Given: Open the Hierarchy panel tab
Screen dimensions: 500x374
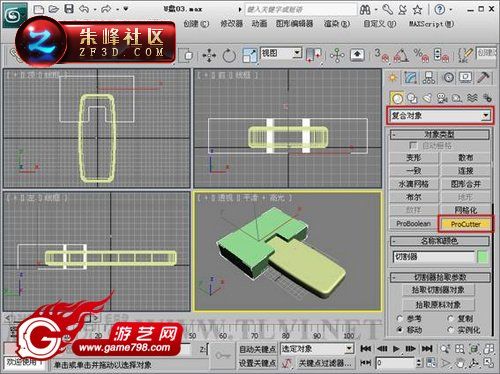Looking at the screenshot, I should [429, 78].
